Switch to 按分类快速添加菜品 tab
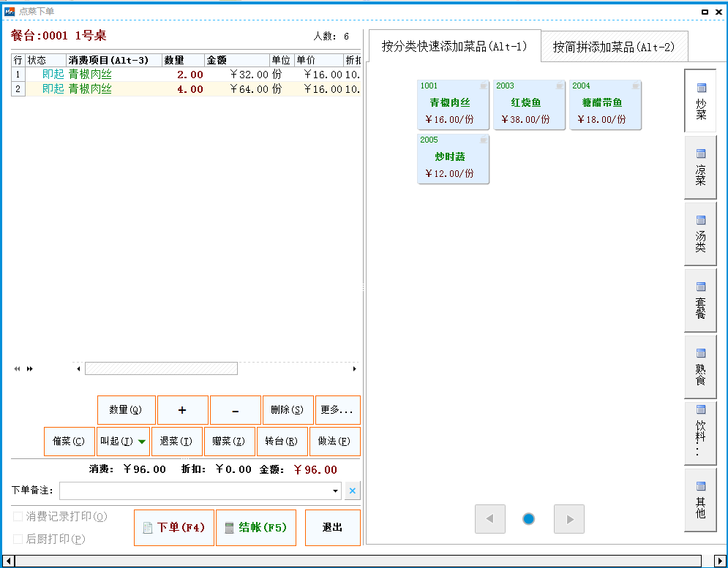Viewport: 728px width, 568px height. (x=454, y=46)
